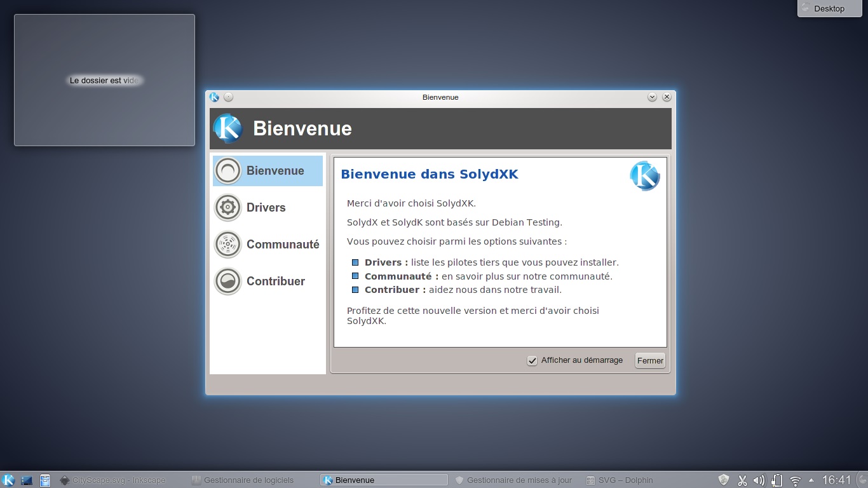Screen dimensions: 868x488
Task: Click the 'Drivers :' bullet item text
Action: click(491, 262)
